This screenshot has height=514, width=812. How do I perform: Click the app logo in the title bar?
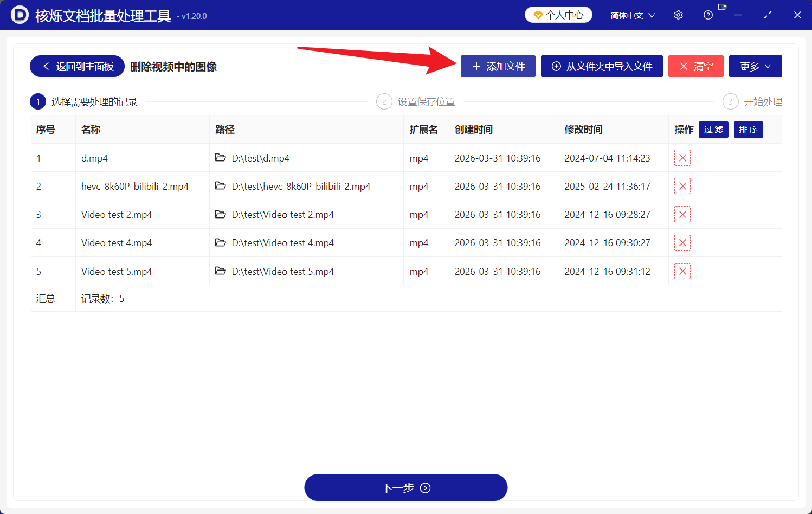(x=20, y=15)
